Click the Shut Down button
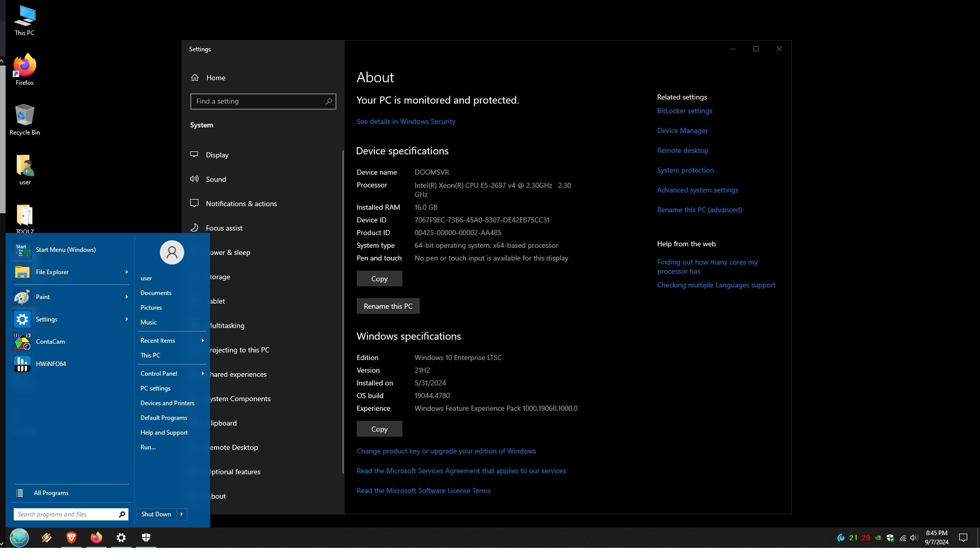The height and width of the screenshot is (557, 980). (x=156, y=514)
